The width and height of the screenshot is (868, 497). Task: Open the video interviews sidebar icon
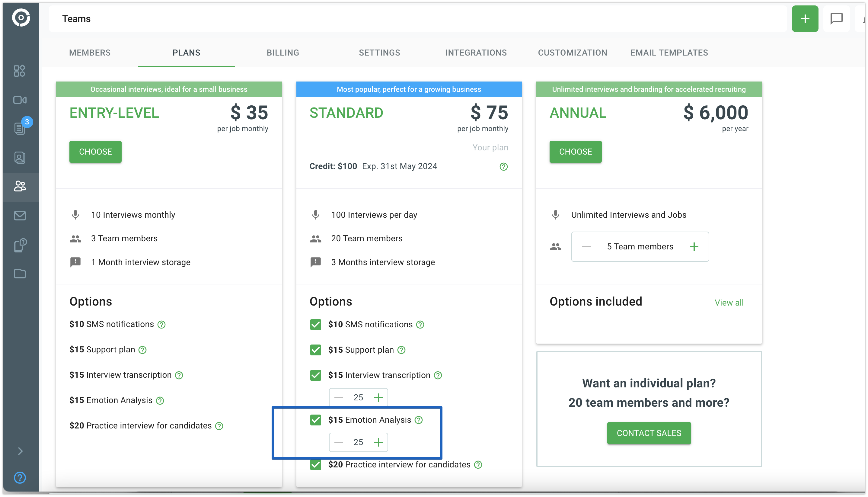[x=20, y=100]
